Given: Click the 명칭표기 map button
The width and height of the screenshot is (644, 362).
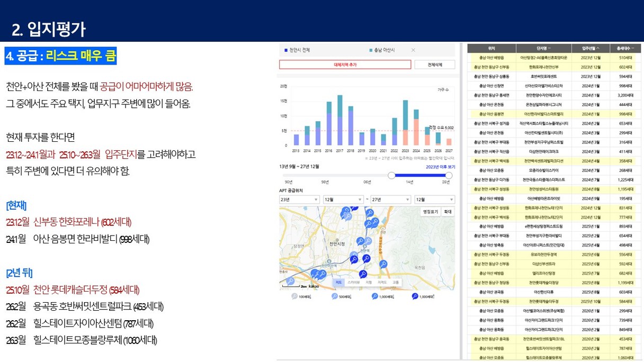Looking at the screenshot, I should pyautogui.click(x=431, y=212).
